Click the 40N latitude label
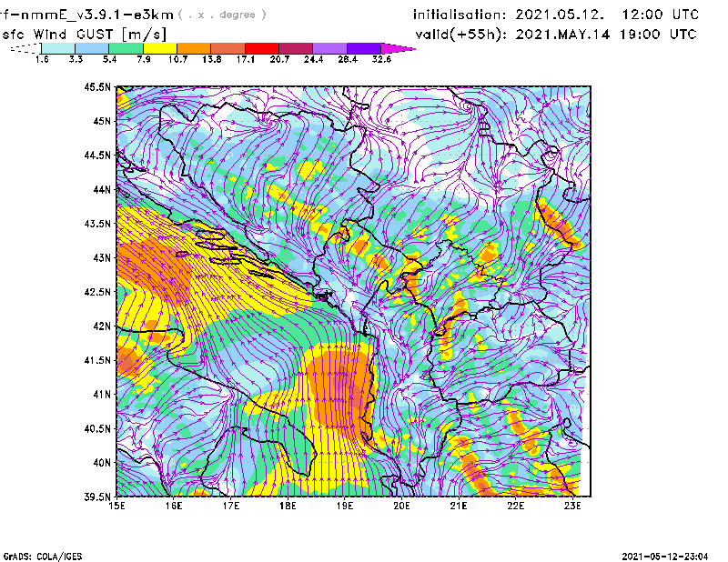This screenshot has height=562, width=728. click(102, 463)
